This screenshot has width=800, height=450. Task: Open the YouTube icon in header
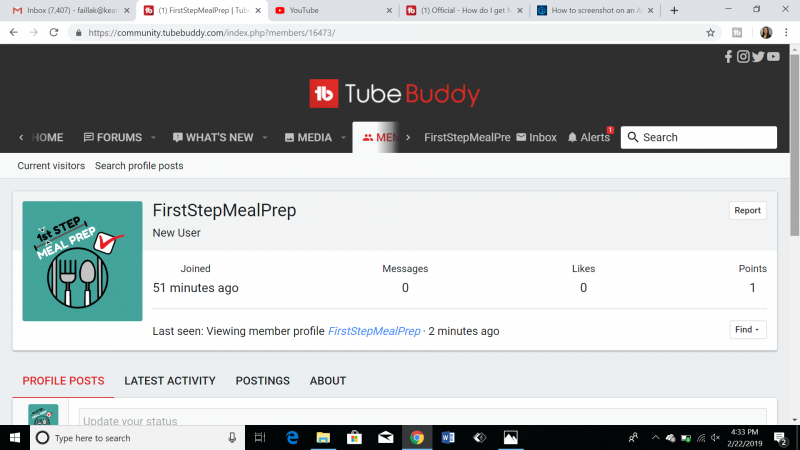(773, 57)
